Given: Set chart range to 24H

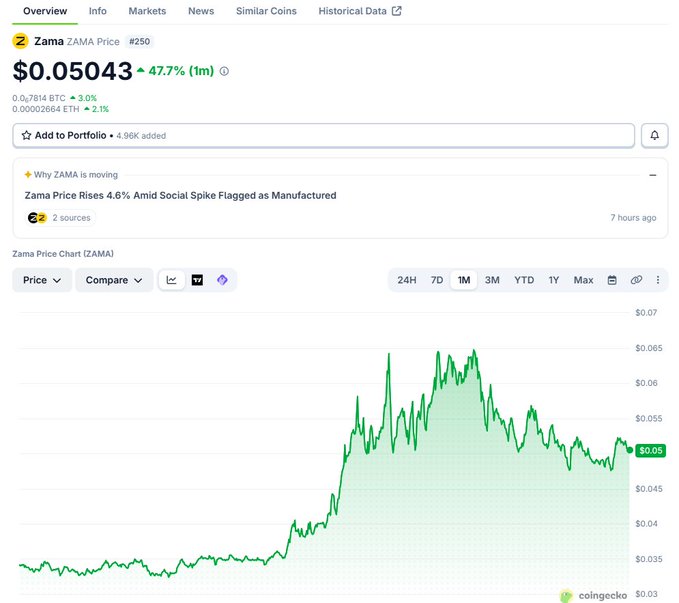Looking at the screenshot, I should 407,280.
